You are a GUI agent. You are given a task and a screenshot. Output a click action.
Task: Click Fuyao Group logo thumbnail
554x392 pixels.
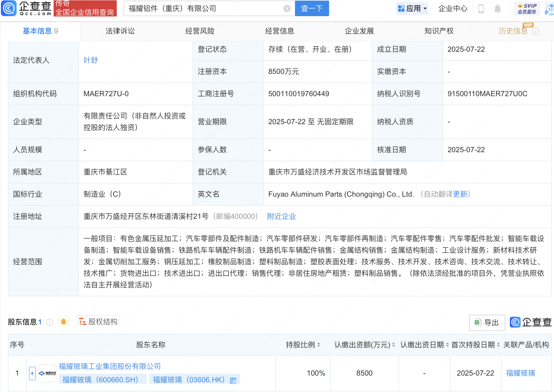48,373
